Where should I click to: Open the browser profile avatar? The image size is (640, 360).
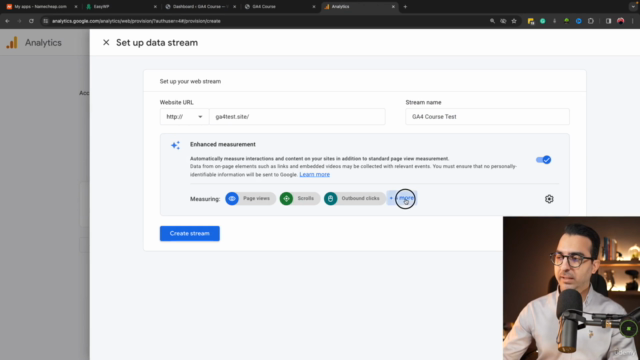[620, 21]
